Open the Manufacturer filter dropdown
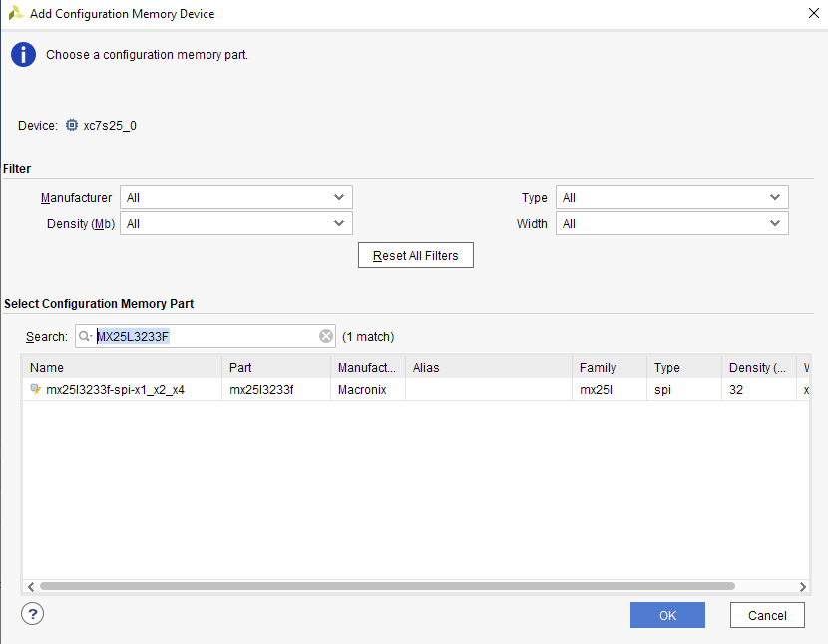The height and width of the screenshot is (644, 828). (x=236, y=197)
